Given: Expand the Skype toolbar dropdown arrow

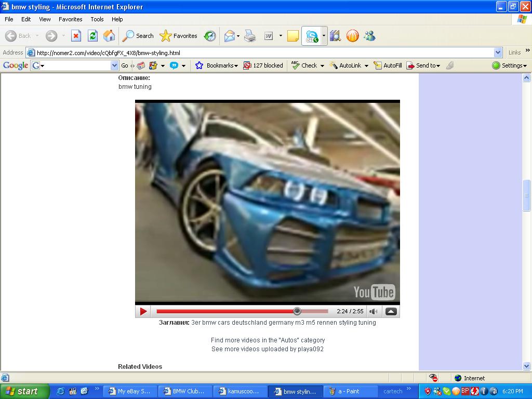Looking at the screenshot, I should point(324,36).
